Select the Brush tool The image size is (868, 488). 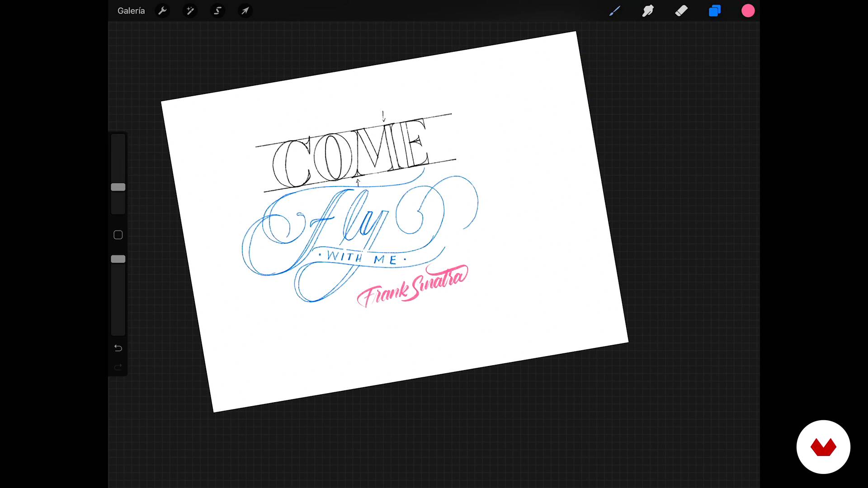coord(614,11)
